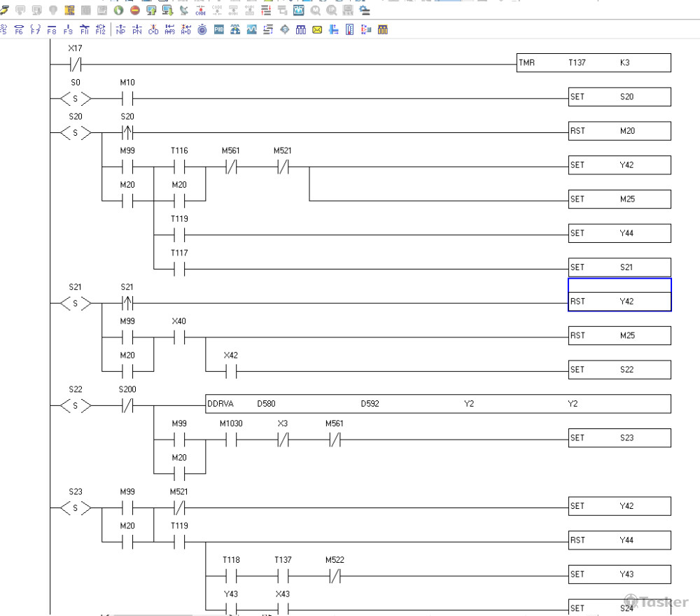Select the F7 function instruction tool
Viewport: 700px width, 616px height.
(35, 30)
